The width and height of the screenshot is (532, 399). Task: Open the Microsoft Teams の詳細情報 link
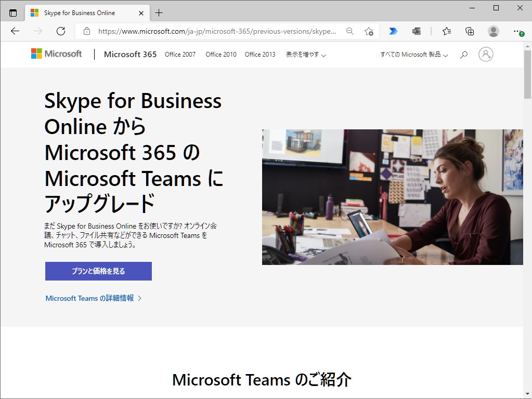(x=89, y=298)
